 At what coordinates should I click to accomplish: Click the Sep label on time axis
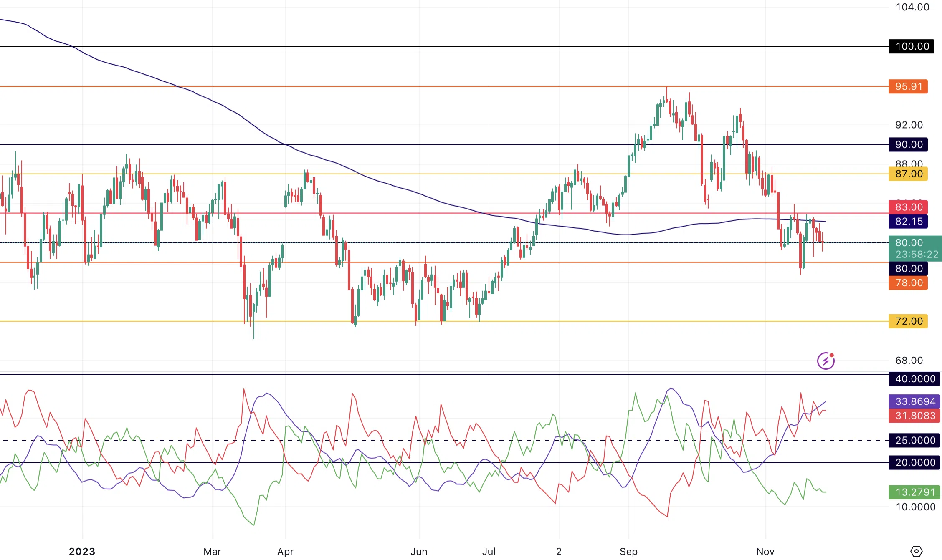628,552
